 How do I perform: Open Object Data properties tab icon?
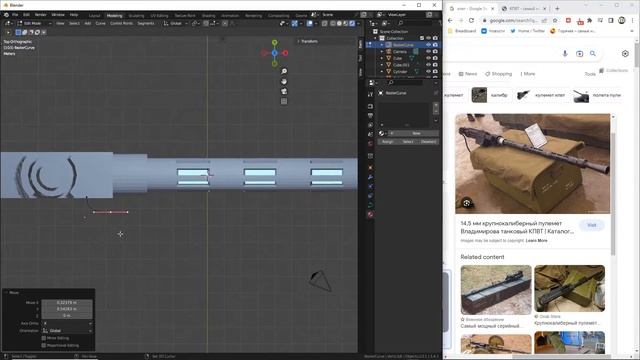[x=370, y=205]
